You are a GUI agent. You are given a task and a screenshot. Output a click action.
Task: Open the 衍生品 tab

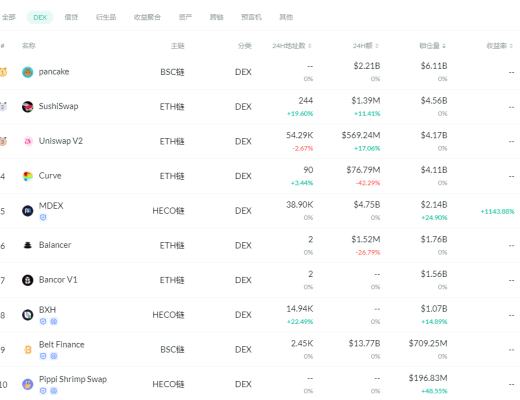pyautogui.click(x=106, y=17)
